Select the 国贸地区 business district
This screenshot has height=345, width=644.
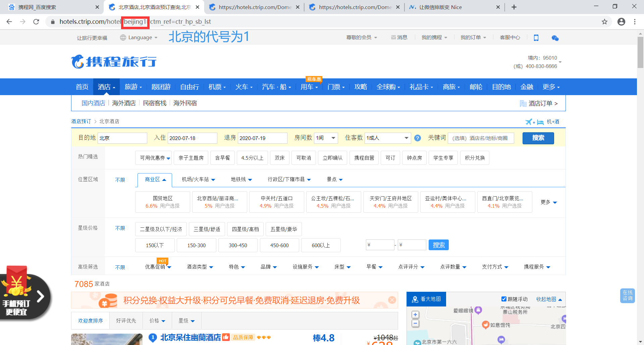(163, 202)
